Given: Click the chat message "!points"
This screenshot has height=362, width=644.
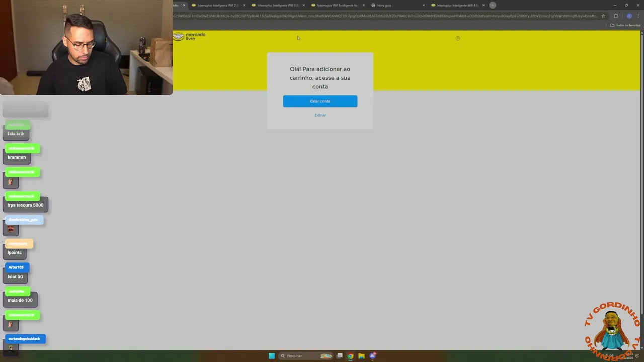Looking at the screenshot, I should tap(15, 253).
